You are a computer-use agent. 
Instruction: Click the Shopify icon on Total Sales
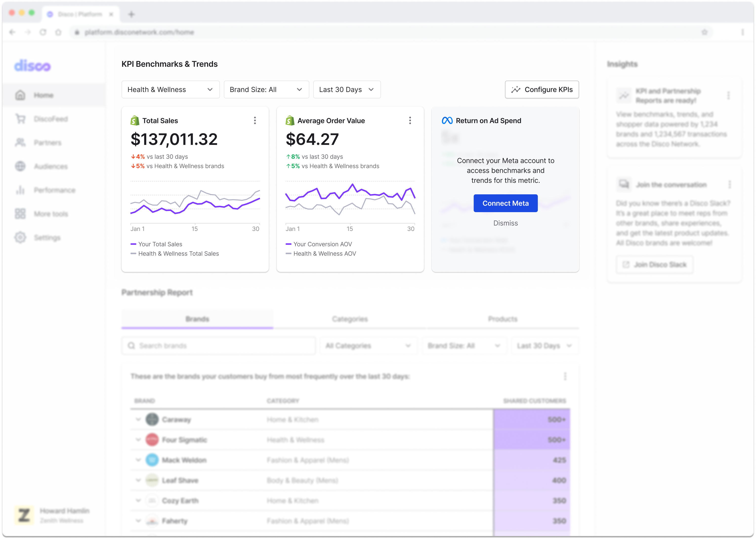point(135,120)
